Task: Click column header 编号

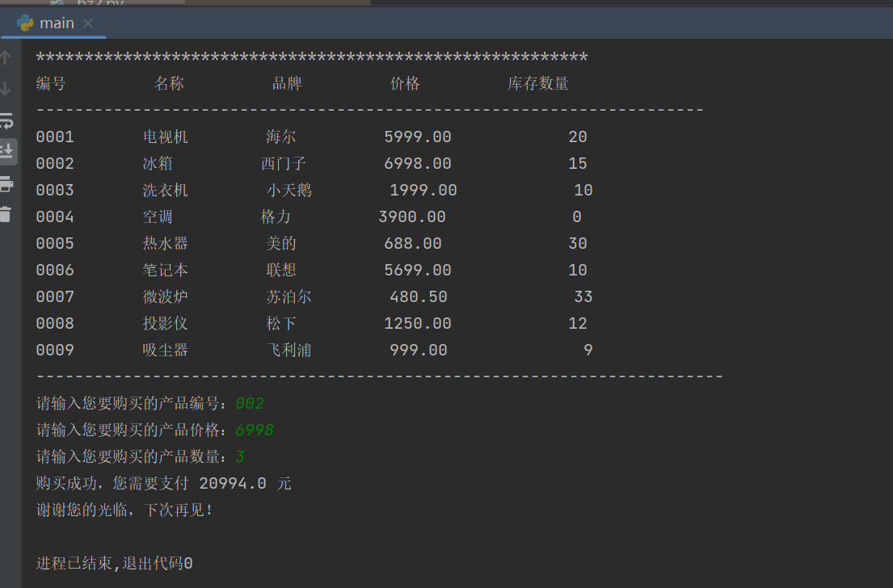Action: (51, 84)
